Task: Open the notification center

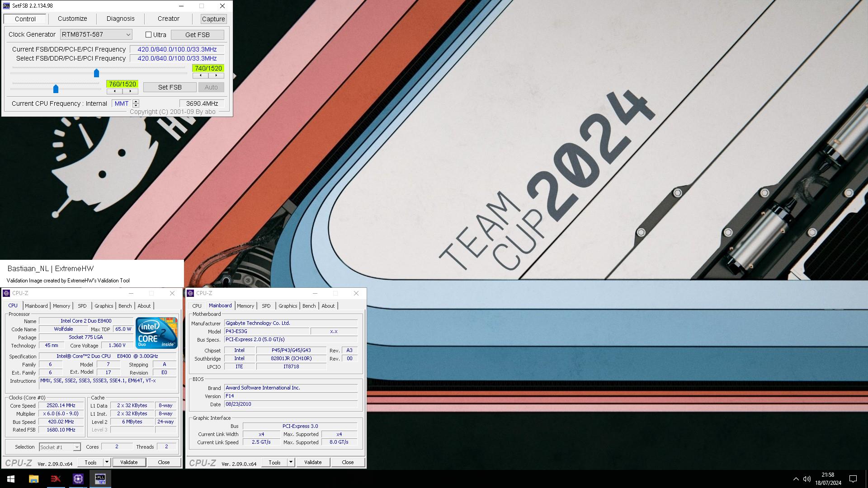Action: (853, 479)
